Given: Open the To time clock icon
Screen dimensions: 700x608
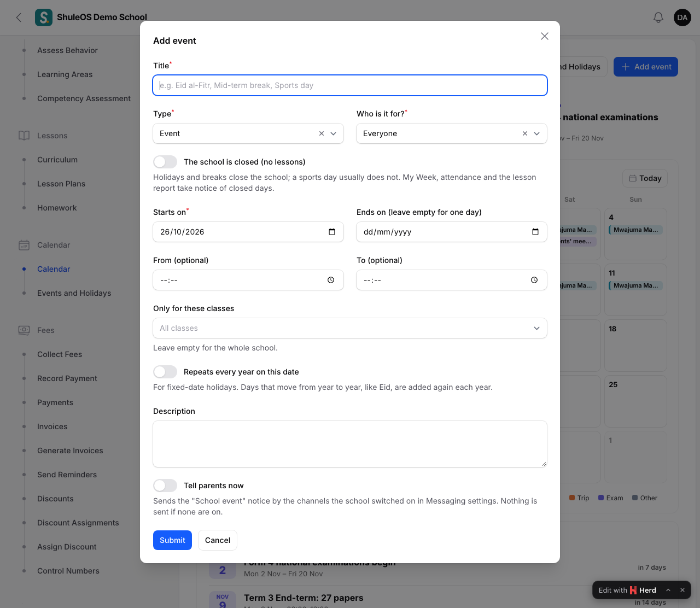Looking at the screenshot, I should coord(534,280).
